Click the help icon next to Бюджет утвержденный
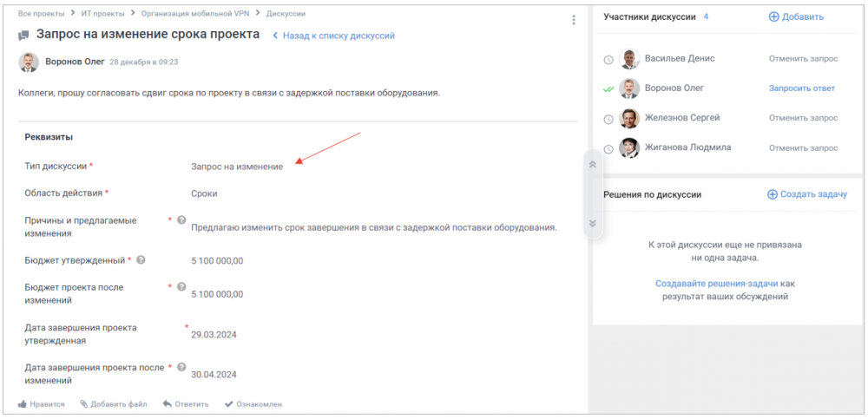The height and width of the screenshot is (419, 868). (141, 259)
